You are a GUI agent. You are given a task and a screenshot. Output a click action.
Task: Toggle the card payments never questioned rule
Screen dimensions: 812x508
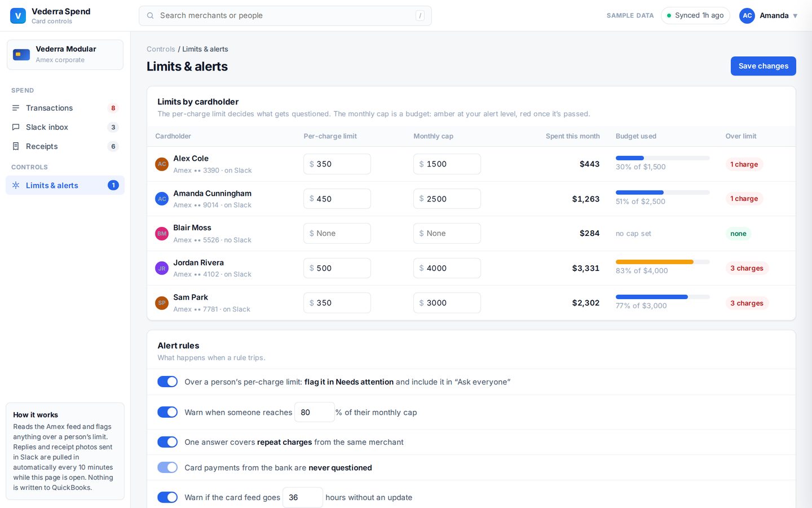(167, 467)
